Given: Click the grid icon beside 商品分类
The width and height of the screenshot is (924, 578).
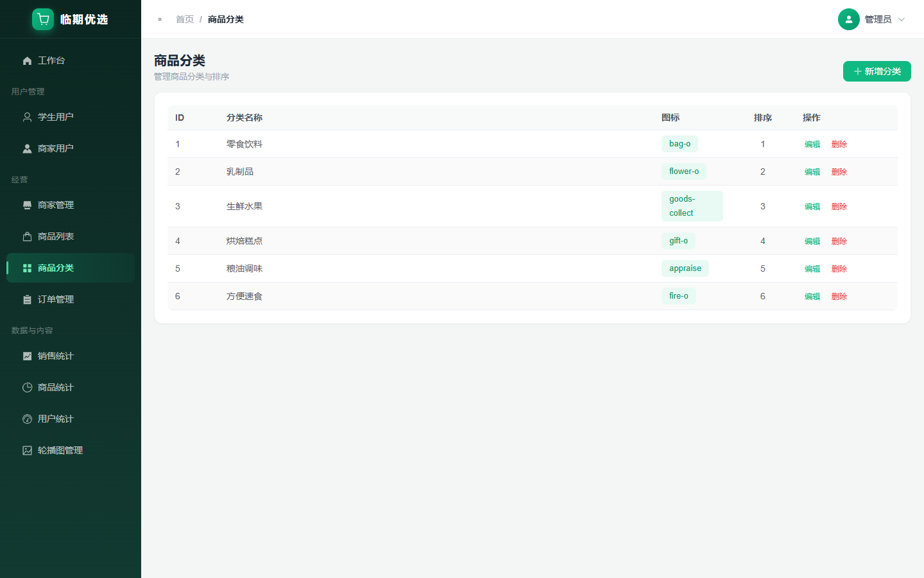Looking at the screenshot, I should tap(27, 268).
